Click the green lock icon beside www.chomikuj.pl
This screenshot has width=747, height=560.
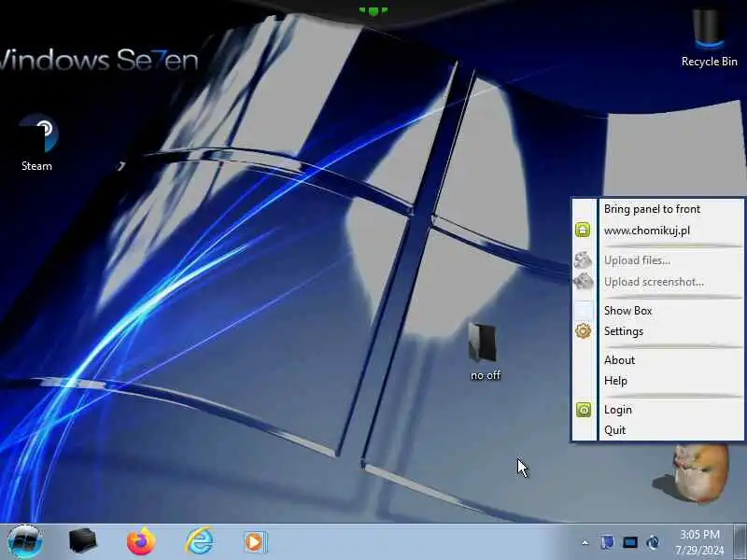(x=583, y=230)
